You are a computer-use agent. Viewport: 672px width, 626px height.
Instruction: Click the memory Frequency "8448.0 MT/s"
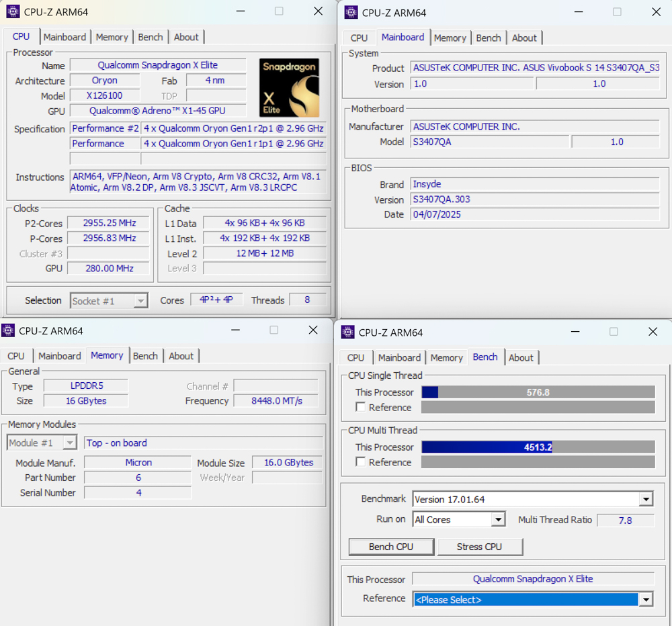[276, 400]
